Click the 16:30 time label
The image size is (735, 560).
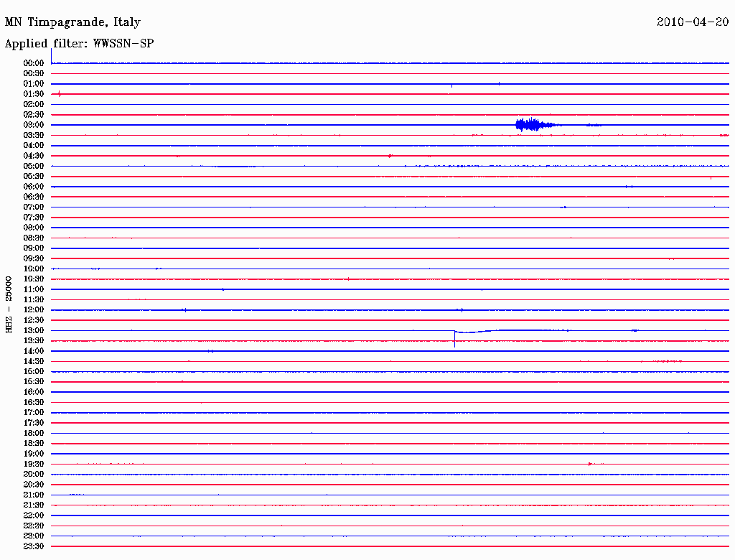click(x=34, y=403)
